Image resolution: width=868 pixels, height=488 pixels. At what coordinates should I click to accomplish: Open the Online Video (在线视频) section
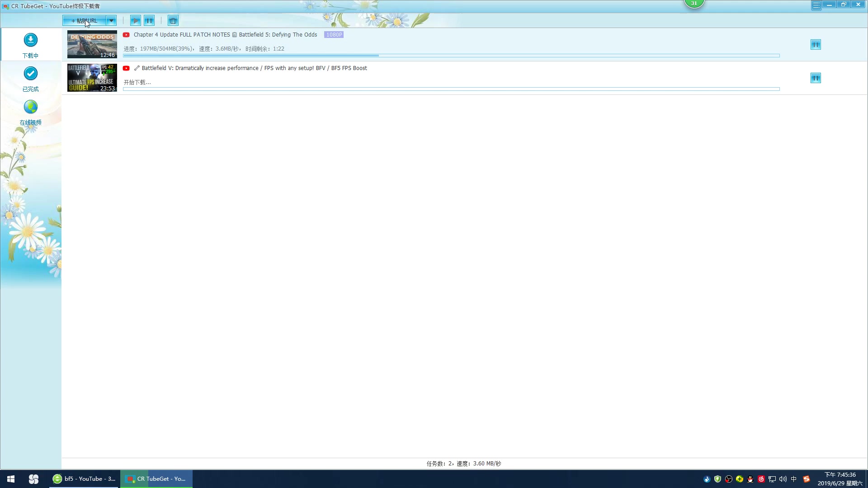(31, 113)
